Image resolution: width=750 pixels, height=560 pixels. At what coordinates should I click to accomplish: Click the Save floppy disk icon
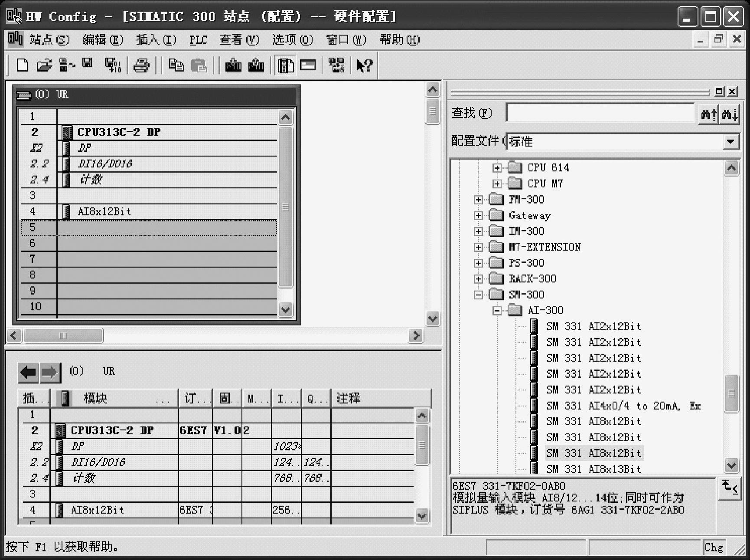click(88, 63)
